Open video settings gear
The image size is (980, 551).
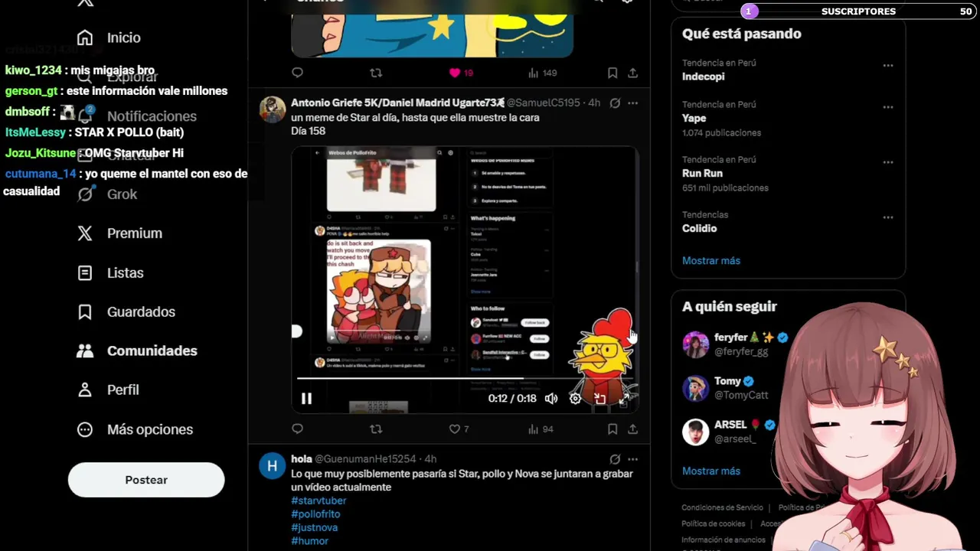point(575,398)
